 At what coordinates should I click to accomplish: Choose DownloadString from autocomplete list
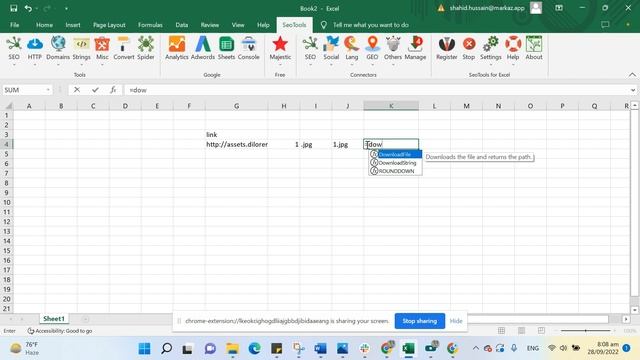395,163
